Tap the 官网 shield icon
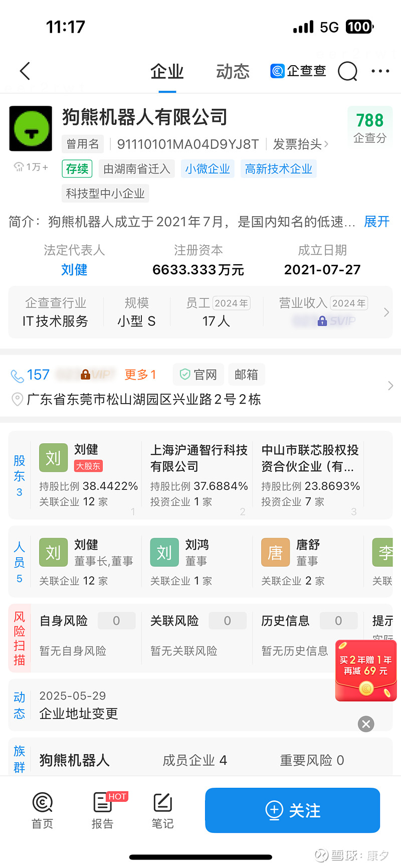Image resolution: width=401 pixels, height=868 pixels. pos(185,375)
